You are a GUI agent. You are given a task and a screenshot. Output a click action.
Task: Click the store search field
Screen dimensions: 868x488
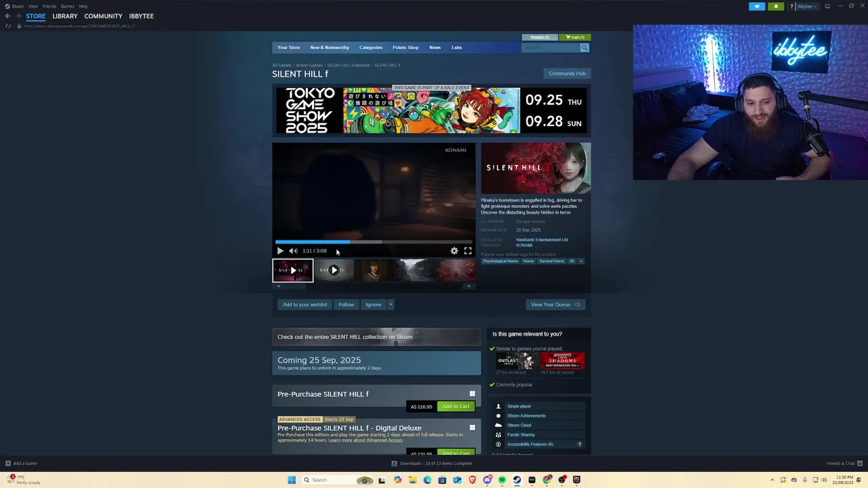551,47
